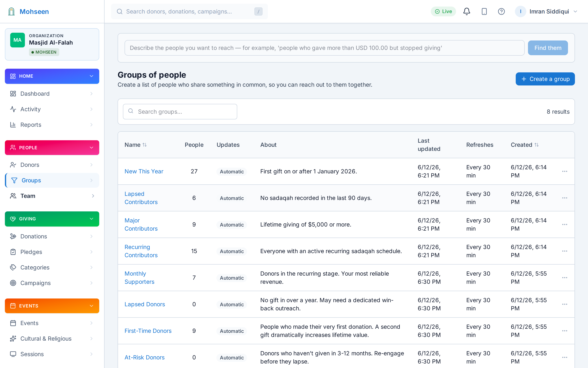
Task: Focus the global search donors field
Action: 189,11
